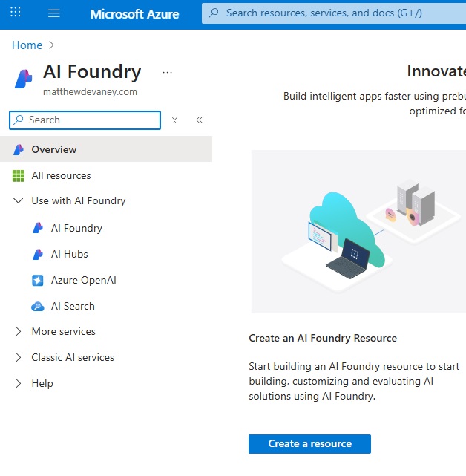Focus the sidebar Search field
The image size is (466, 476).
pyautogui.click(x=85, y=120)
